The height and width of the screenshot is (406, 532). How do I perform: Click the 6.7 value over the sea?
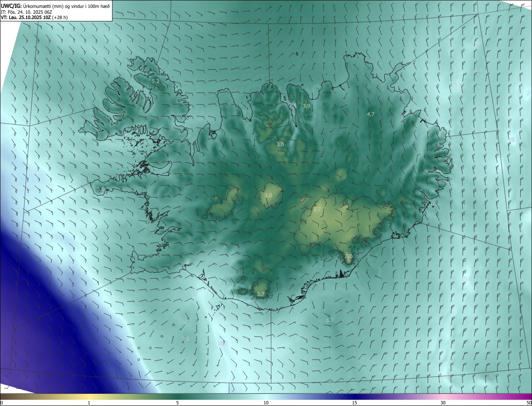click(330, 320)
